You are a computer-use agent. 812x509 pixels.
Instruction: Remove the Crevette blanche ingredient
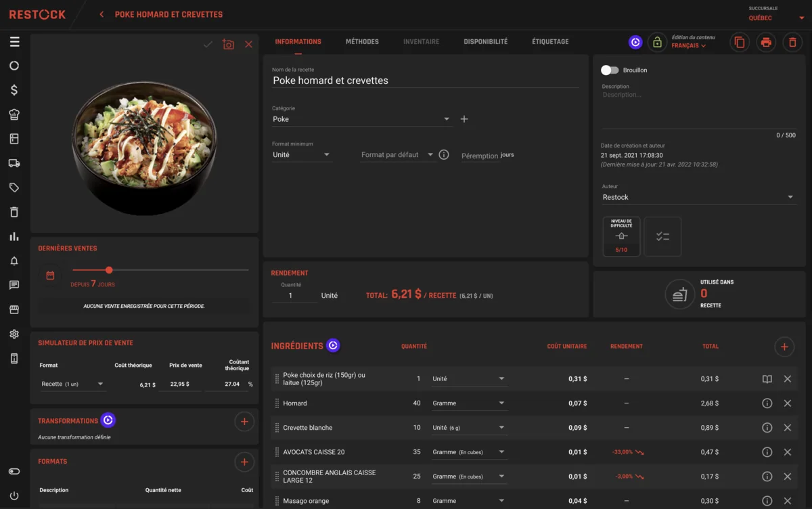(x=788, y=428)
